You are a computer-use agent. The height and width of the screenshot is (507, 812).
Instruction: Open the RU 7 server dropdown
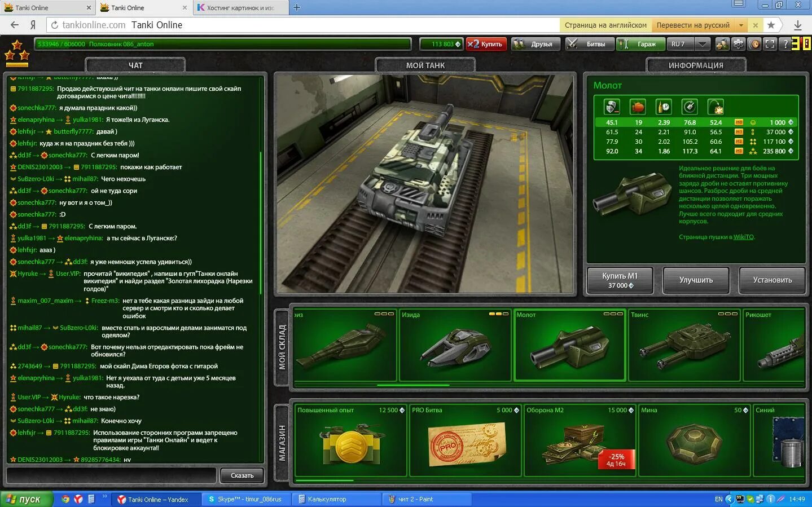click(x=688, y=44)
